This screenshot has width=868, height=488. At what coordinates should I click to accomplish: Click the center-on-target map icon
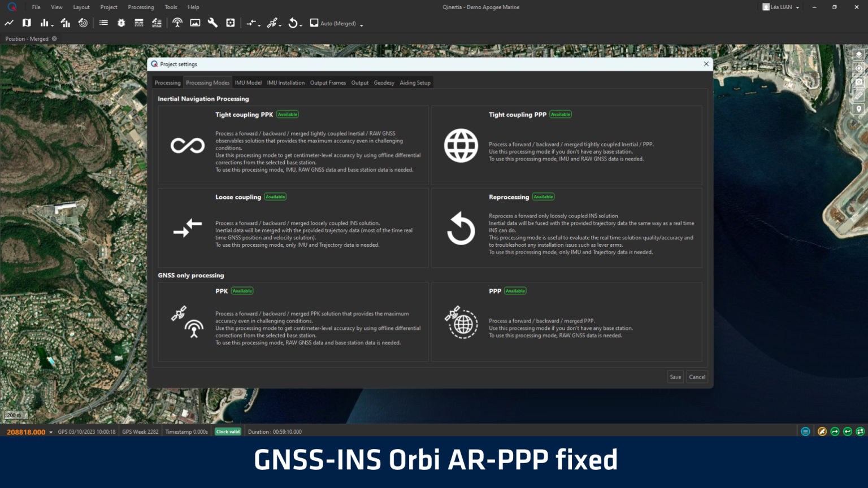coord(858,68)
